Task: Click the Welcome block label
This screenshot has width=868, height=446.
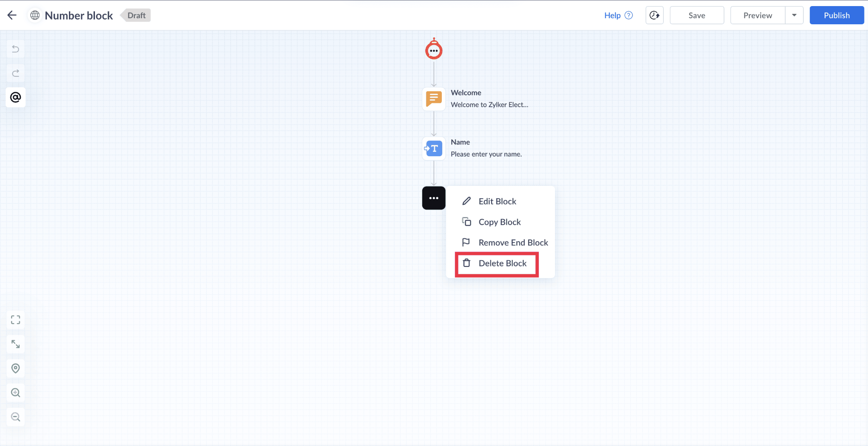Action: (x=466, y=92)
